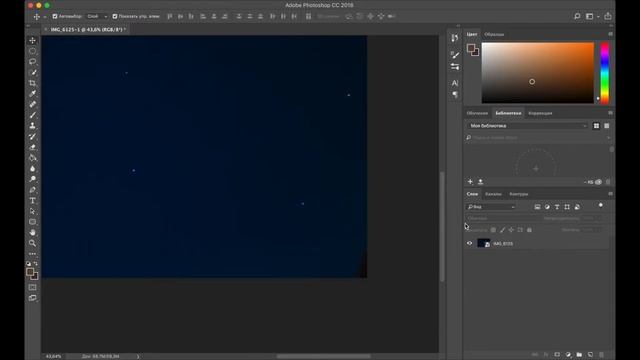This screenshot has height=360, width=640.
Task: Toggle shape layer filter icon
Action: click(567, 207)
